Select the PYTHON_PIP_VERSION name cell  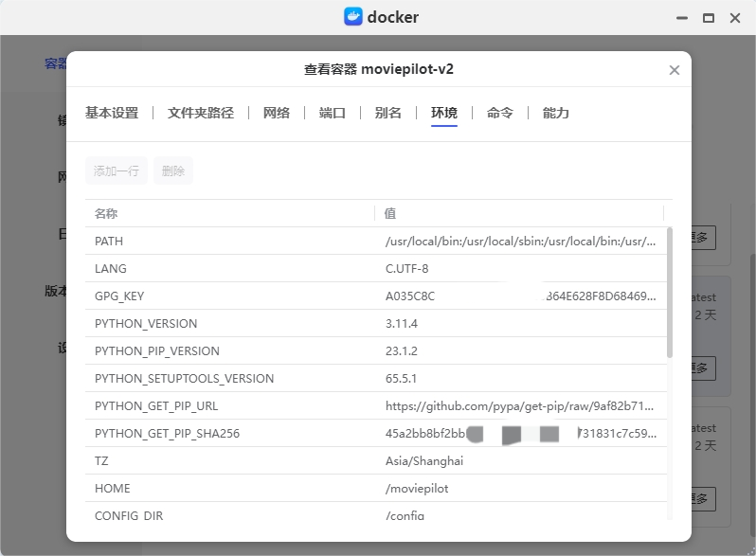click(x=156, y=351)
